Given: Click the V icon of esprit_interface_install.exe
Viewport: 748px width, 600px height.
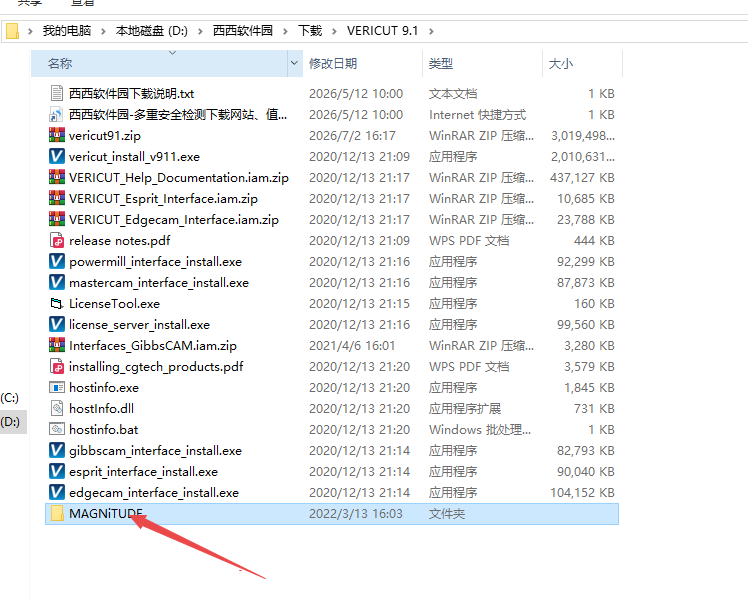Looking at the screenshot, I should pos(57,471).
